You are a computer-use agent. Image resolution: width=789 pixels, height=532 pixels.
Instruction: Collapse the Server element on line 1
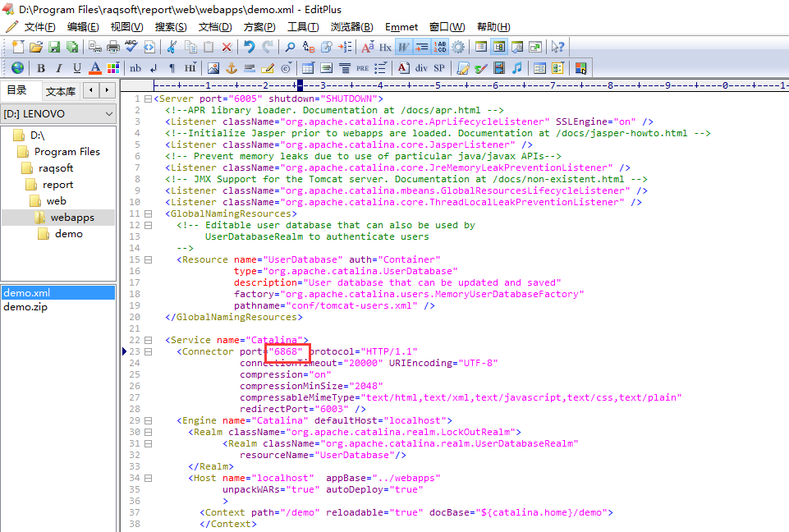point(147,99)
